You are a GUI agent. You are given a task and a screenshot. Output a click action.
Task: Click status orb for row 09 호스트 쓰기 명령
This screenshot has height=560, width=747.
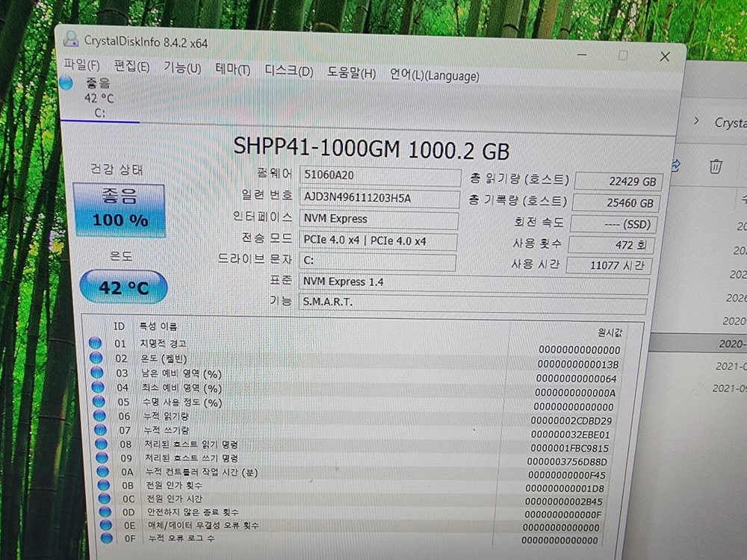[102, 458]
